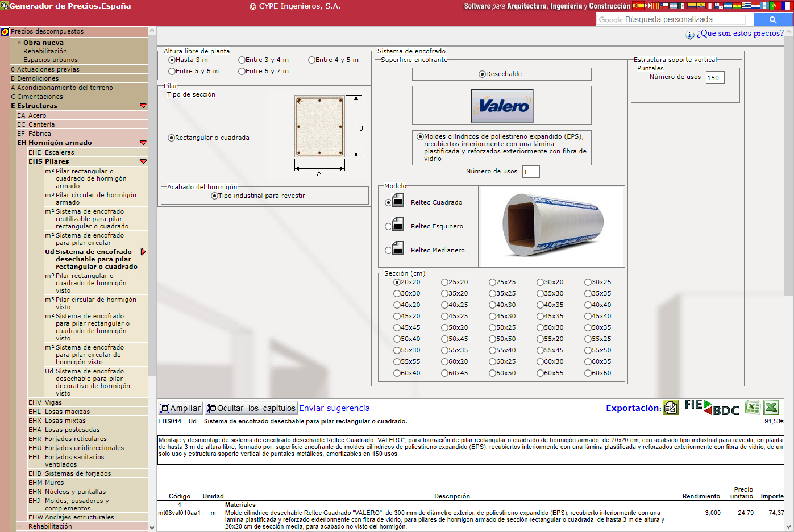Expand the EHM Muros section
This screenshot has height=532, width=794.
coord(87,483)
